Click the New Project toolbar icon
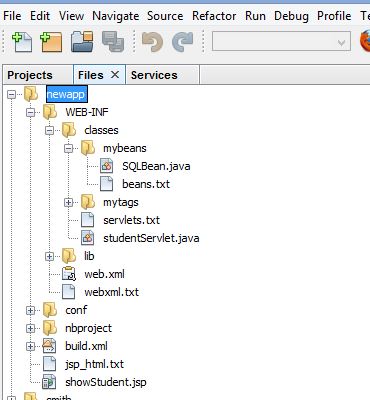The image size is (370, 400). [x=51, y=42]
